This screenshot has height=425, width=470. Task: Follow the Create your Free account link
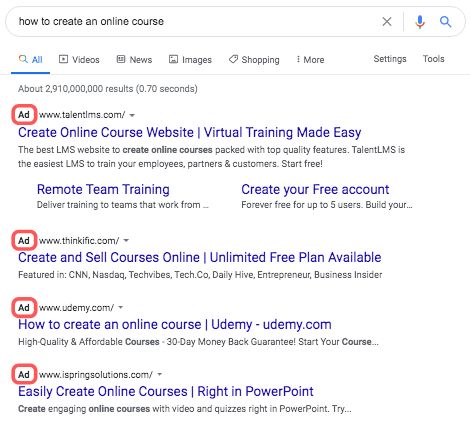coord(315,189)
